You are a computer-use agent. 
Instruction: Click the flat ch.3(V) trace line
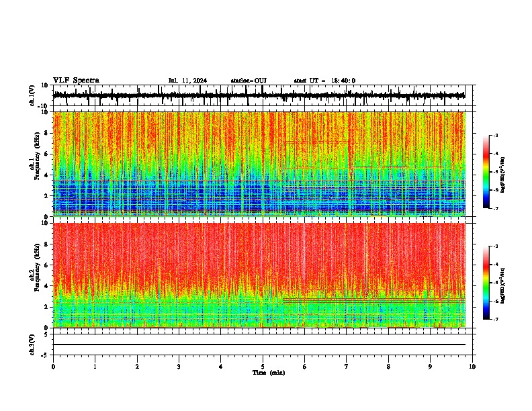point(259,345)
